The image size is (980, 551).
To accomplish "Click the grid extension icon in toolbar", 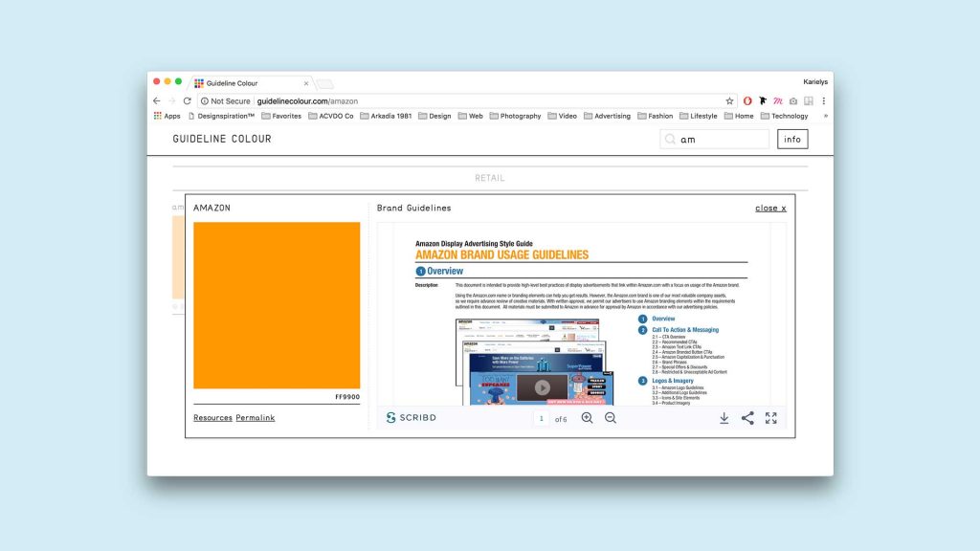I will [x=809, y=100].
